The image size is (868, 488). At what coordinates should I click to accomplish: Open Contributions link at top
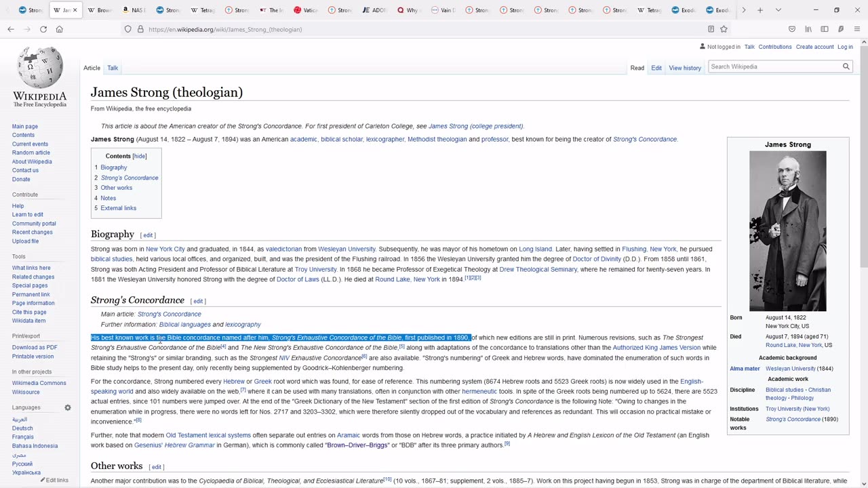click(x=775, y=47)
